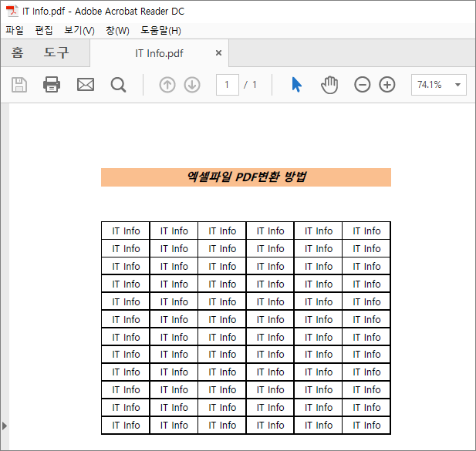The image size is (476, 451).
Task: Click the Adobe Acrobat title bar icon
Action: [12, 11]
